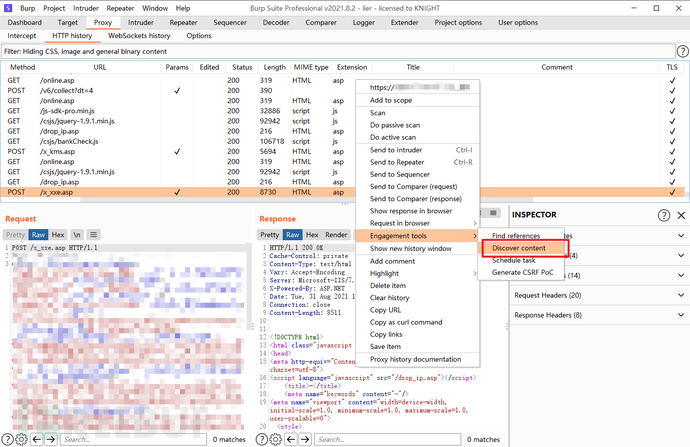Switch Response view to Raw
690x447 pixels.
pyautogui.click(x=293, y=235)
